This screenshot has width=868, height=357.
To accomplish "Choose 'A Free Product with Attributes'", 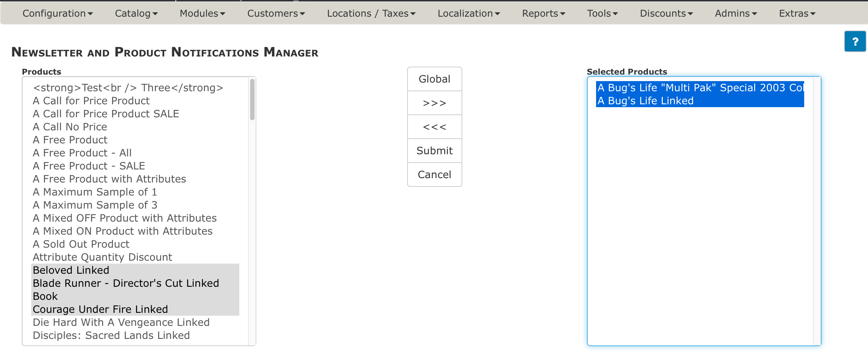I will 136,179.
